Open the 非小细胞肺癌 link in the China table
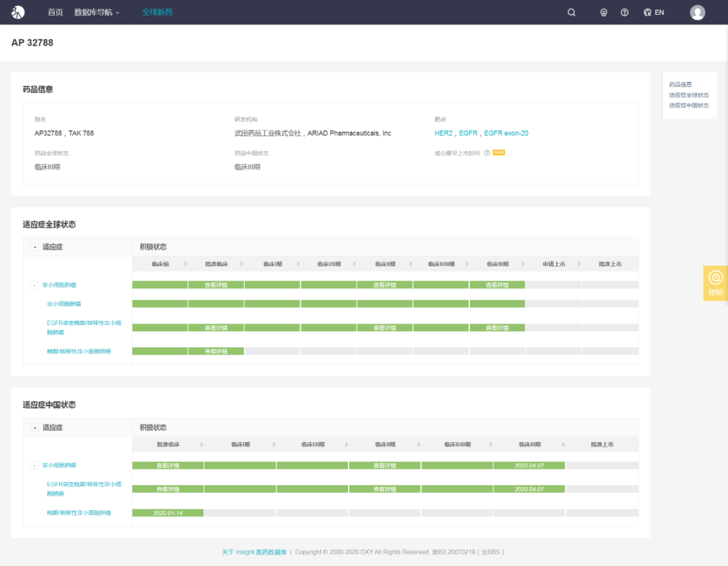The height and width of the screenshot is (566, 728). pyautogui.click(x=59, y=465)
